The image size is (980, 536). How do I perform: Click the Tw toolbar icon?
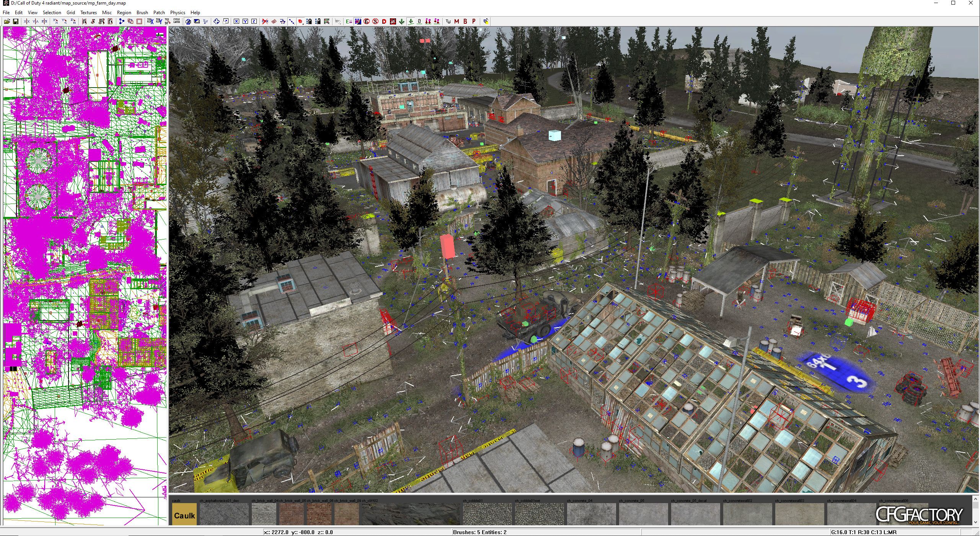[448, 21]
